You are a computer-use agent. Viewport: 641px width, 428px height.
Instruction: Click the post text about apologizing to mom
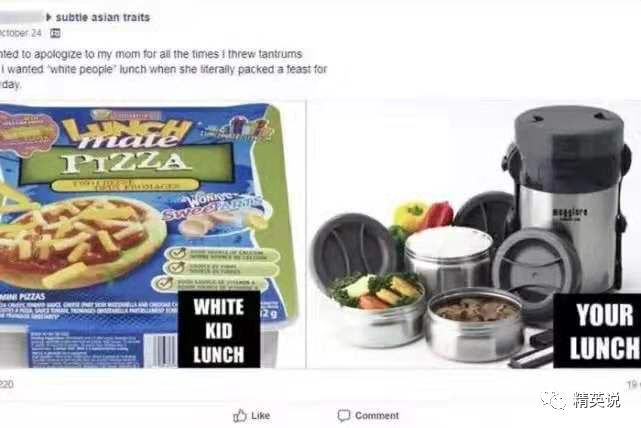[164, 69]
